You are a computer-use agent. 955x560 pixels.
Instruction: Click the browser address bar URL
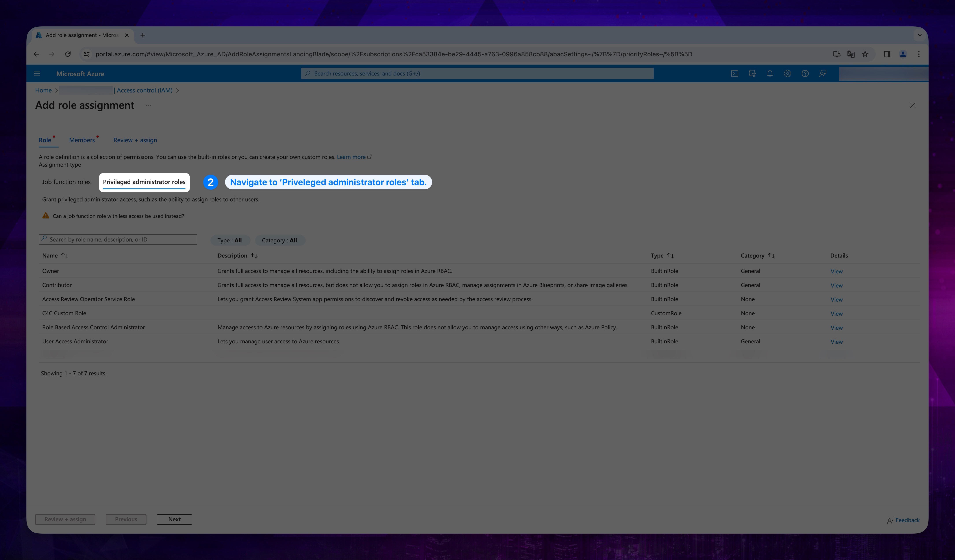pyautogui.click(x=394, y=54)
